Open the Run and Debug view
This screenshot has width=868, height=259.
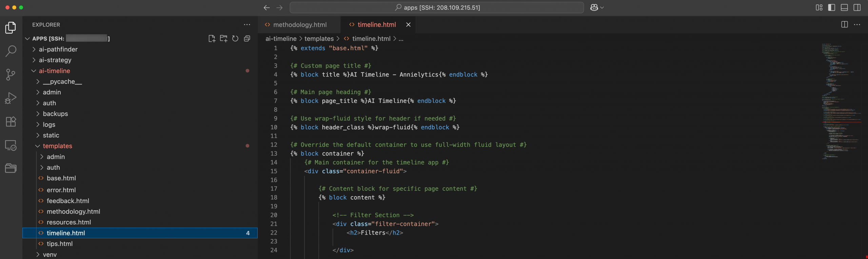pos(11,98)
